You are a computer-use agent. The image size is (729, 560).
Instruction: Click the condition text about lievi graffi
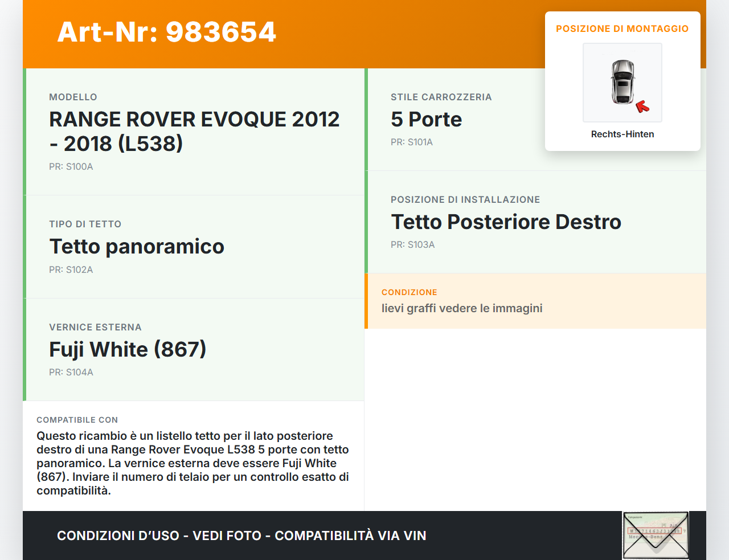tap(462, 308)
